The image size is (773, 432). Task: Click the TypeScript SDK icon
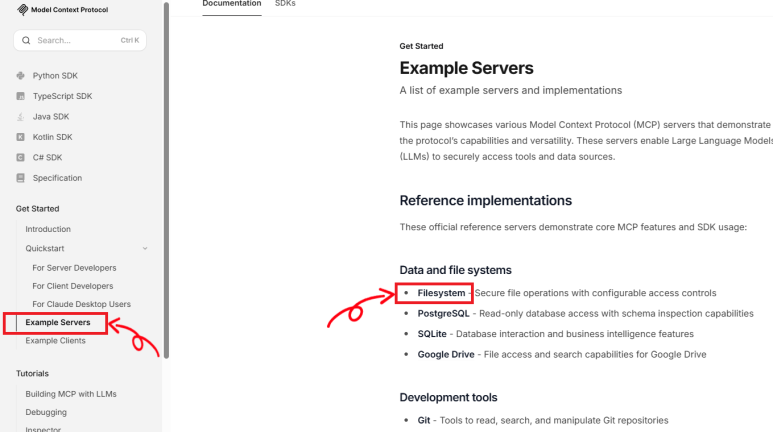pyautogui.click(x=20, y=96)
